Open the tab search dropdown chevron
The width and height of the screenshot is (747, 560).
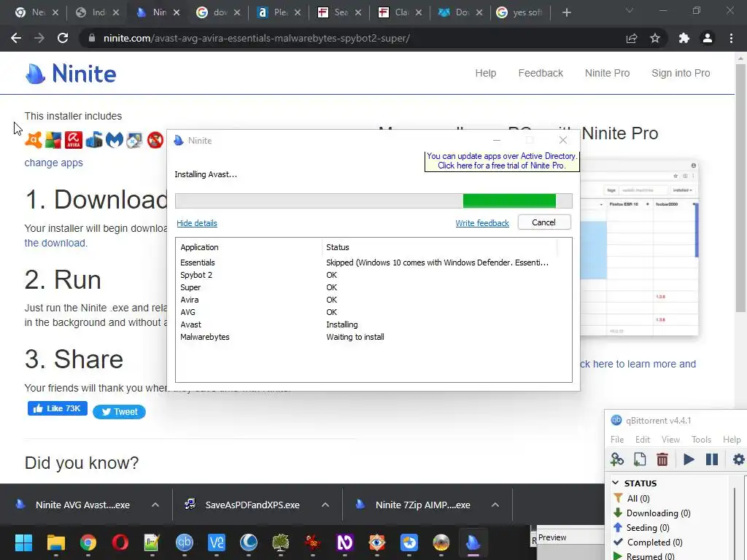[630, 10]
